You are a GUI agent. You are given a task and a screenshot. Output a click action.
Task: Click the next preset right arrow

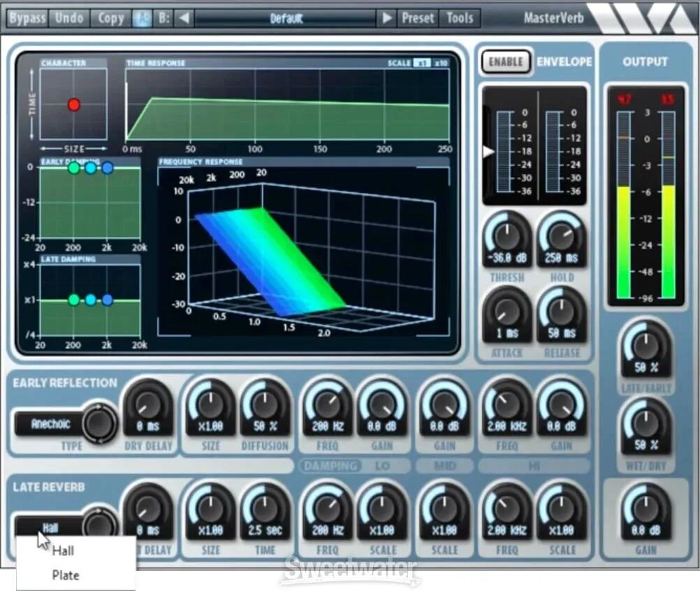pyautogui.click(x=386, y=18)
